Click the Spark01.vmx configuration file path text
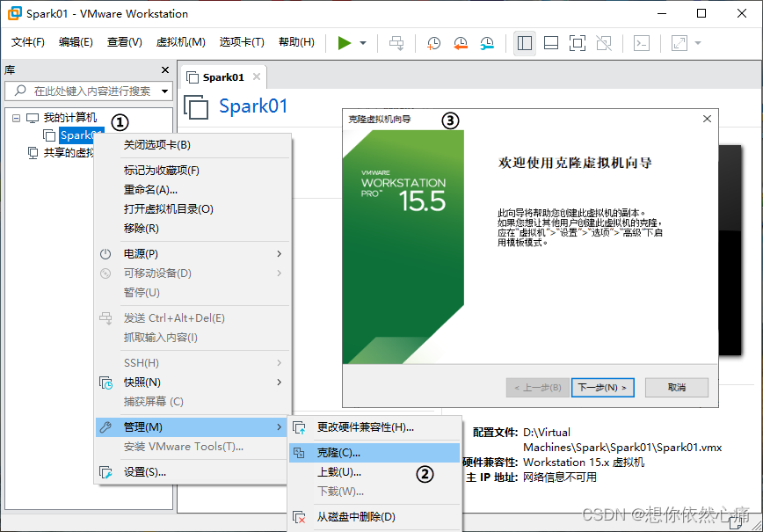 [x=622, y=440]
